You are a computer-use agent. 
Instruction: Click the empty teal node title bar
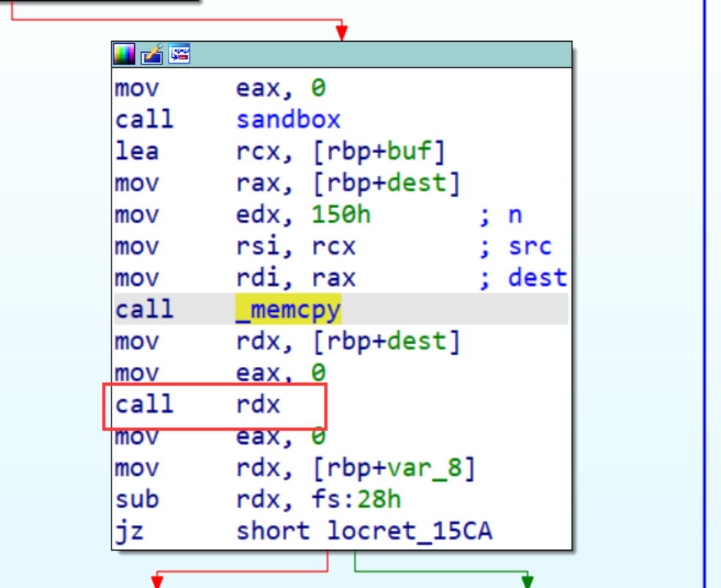coord(381,54)
